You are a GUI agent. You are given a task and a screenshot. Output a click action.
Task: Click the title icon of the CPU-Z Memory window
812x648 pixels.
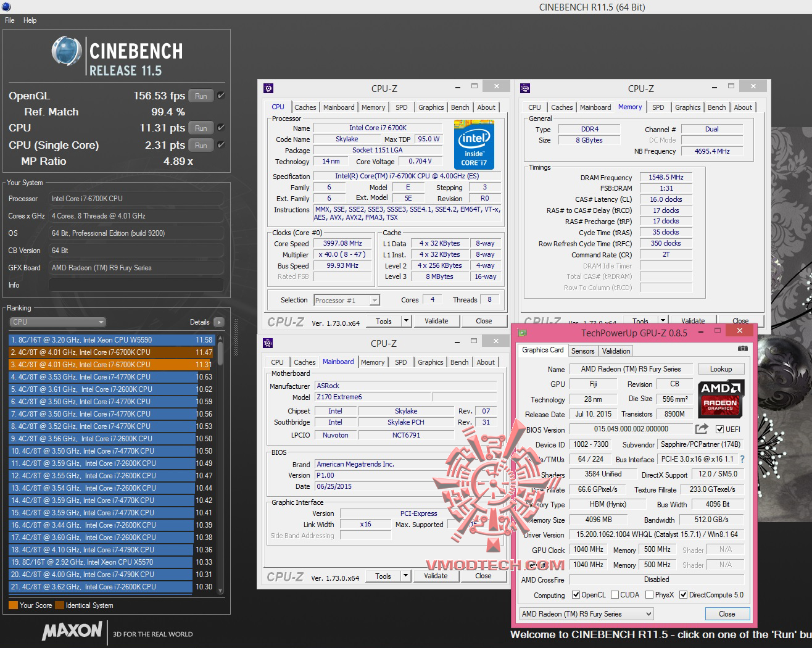click(x=525, y=88)
